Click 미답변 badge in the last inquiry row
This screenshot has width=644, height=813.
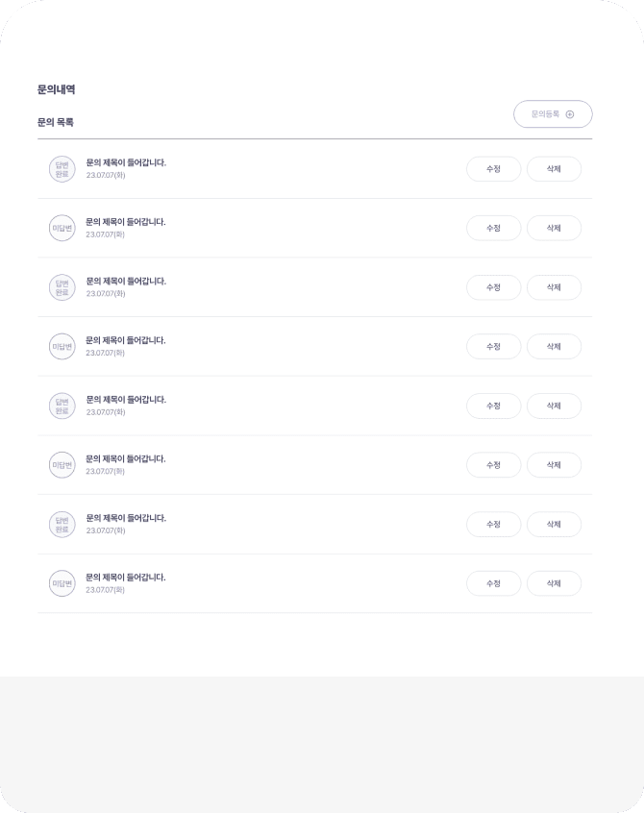pos(62,583)
